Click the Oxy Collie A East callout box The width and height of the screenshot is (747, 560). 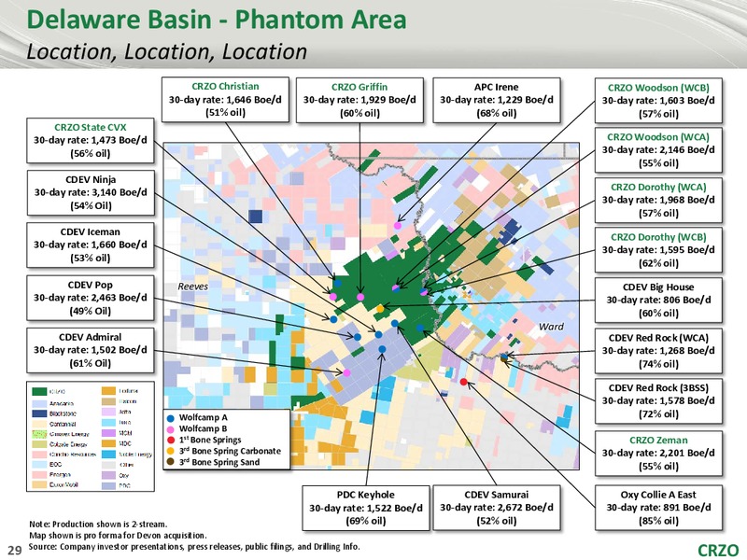[658, 508]
